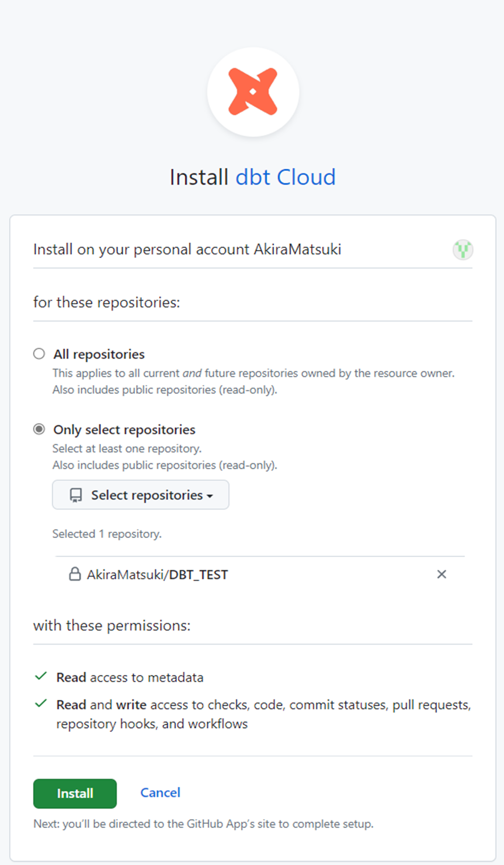Image resolution: width=504 pixels, height=865 pixels.
Task: Click the 'All repositories' label text
Action: coord(99,354)
